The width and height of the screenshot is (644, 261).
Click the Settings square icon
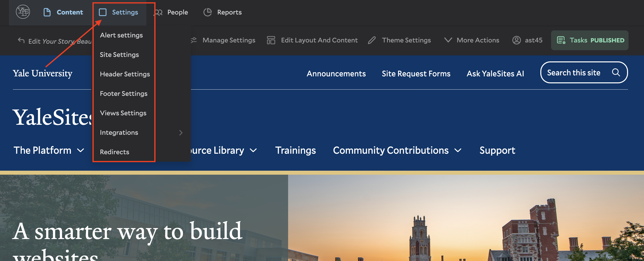coord(102,12)
